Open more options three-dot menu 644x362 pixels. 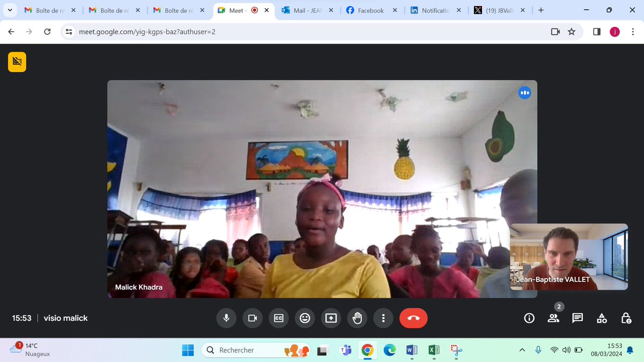click(383, 318)
